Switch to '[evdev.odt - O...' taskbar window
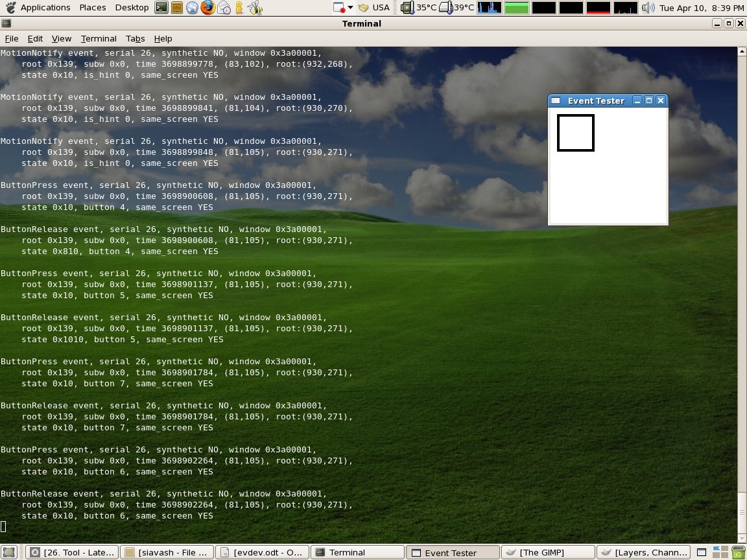Image resolution: width=747 pixels, height=560 pixels. coord(262,552)
